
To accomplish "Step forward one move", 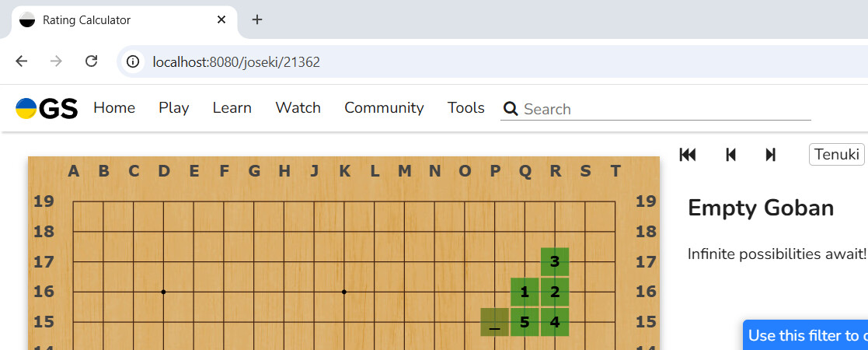I will click(770, 155).
